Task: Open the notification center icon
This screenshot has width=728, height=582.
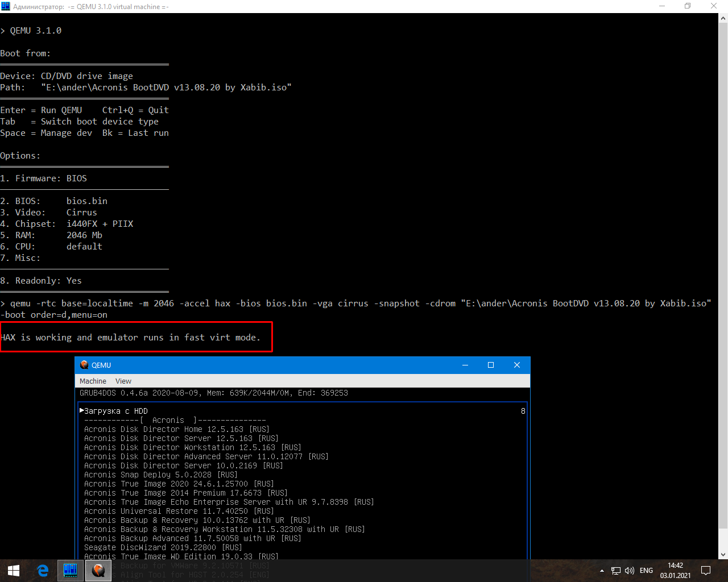Action: tap(706, 571)
